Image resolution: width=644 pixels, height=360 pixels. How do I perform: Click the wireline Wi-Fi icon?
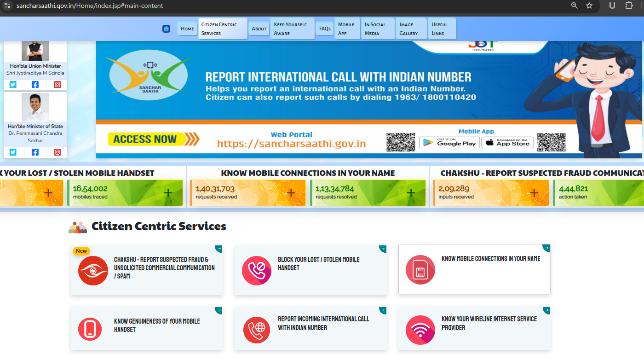[420, 330]
